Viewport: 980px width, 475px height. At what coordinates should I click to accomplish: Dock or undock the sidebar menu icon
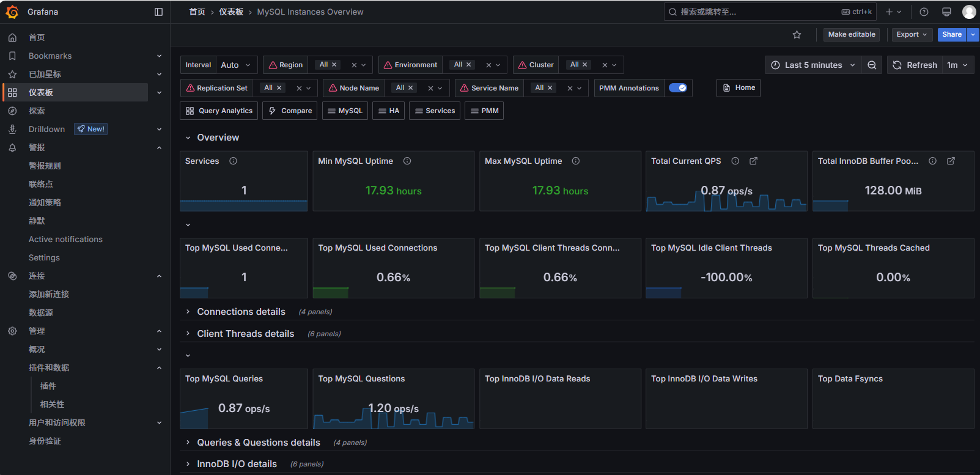click(158, 12)
